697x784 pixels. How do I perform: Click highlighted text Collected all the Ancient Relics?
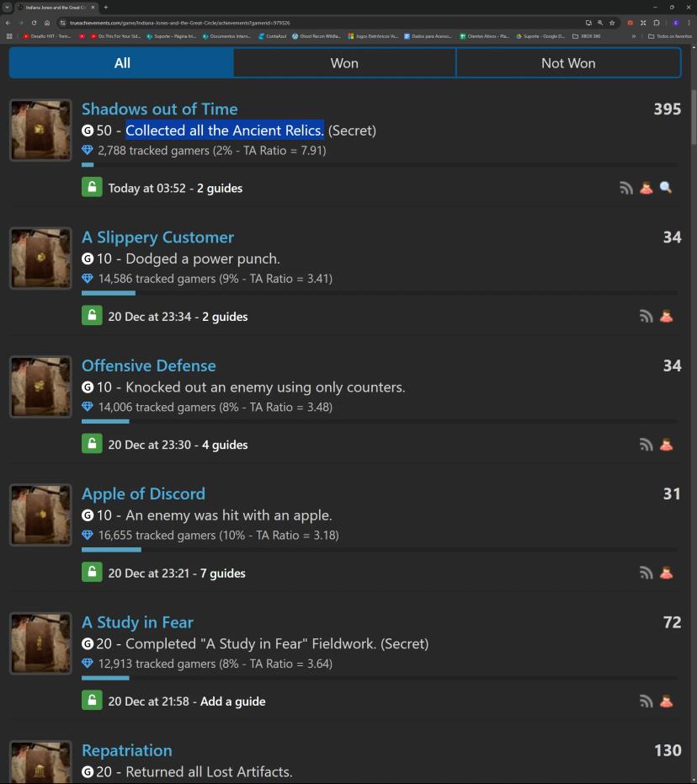coord(225,131)
